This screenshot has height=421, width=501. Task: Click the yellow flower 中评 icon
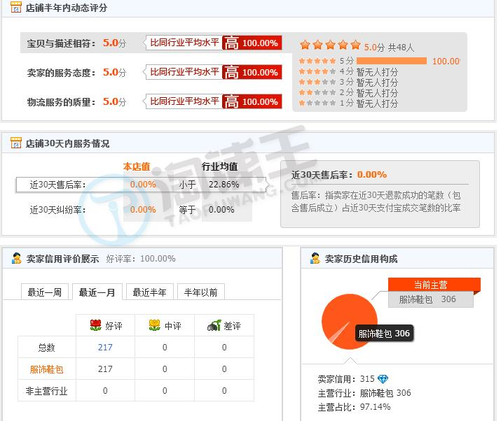[x=154, y=325]
